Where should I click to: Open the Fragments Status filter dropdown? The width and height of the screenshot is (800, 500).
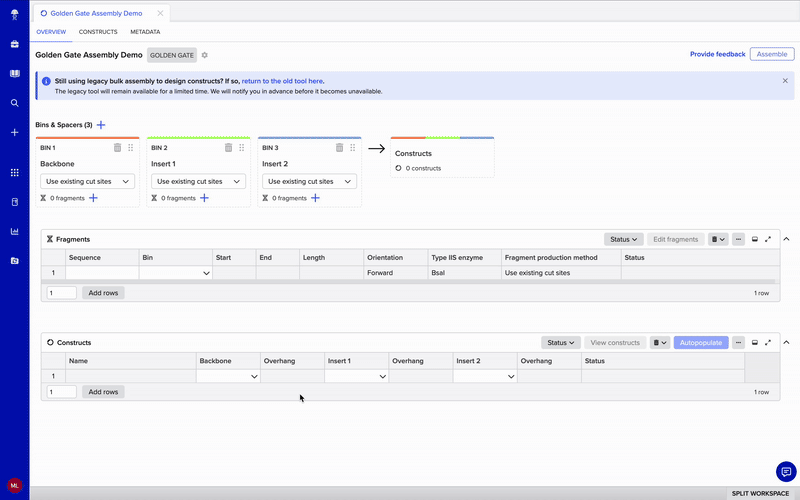coord(623,239)
